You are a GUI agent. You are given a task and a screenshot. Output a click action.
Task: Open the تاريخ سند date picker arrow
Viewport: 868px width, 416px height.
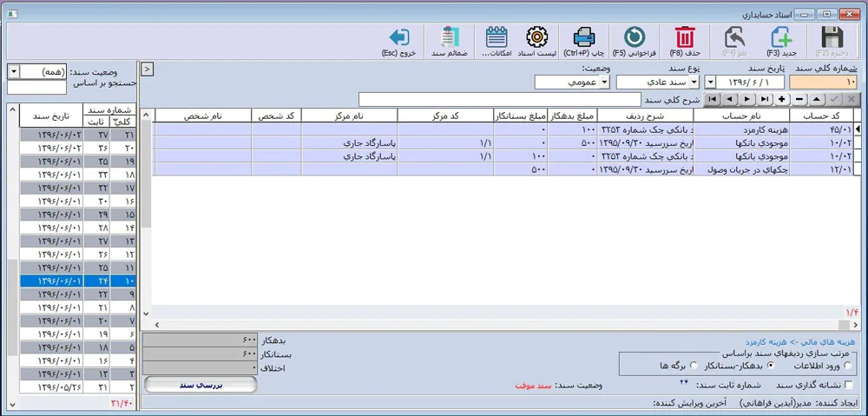pos(711,82)
